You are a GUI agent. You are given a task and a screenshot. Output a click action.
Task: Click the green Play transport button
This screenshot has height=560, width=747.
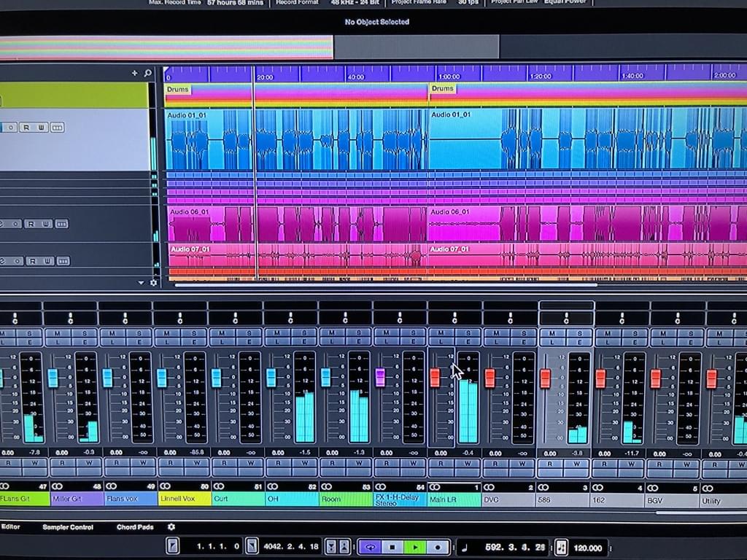click(415, 547)
